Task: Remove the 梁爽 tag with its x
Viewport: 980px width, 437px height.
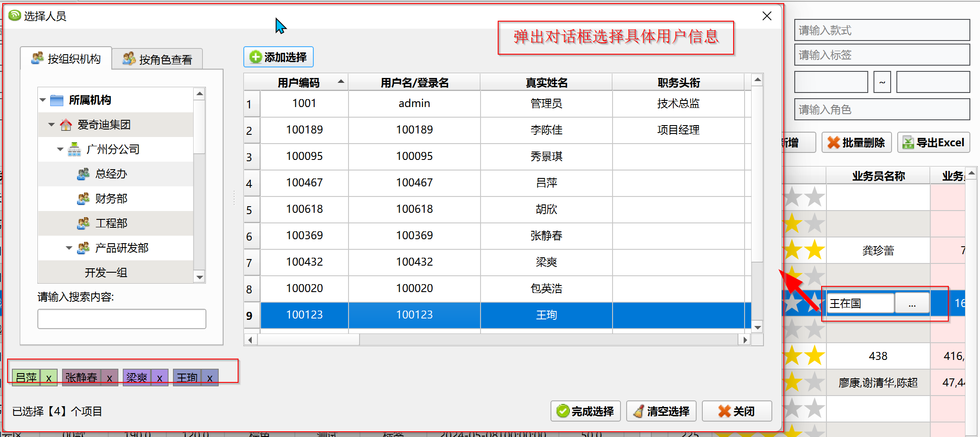Action: [160, 378]
